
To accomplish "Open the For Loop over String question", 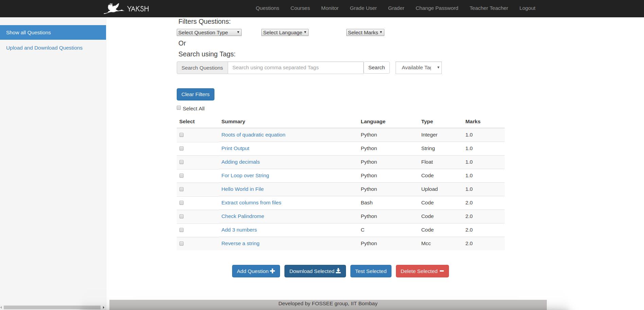I will 245,176.
